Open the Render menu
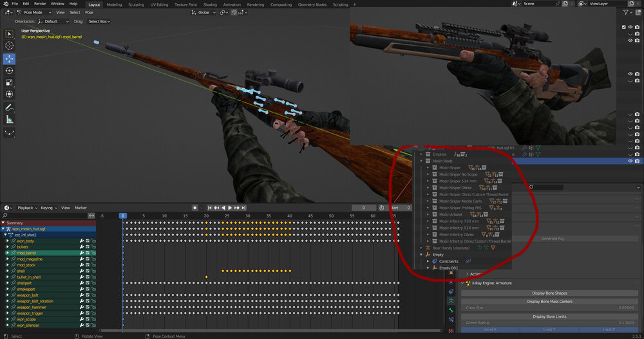 (40, 4)
